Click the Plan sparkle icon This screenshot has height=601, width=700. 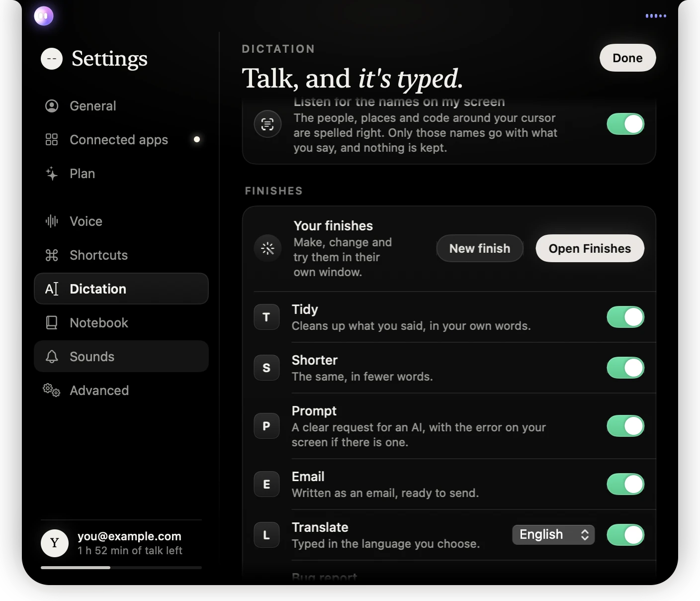(52, 174)
